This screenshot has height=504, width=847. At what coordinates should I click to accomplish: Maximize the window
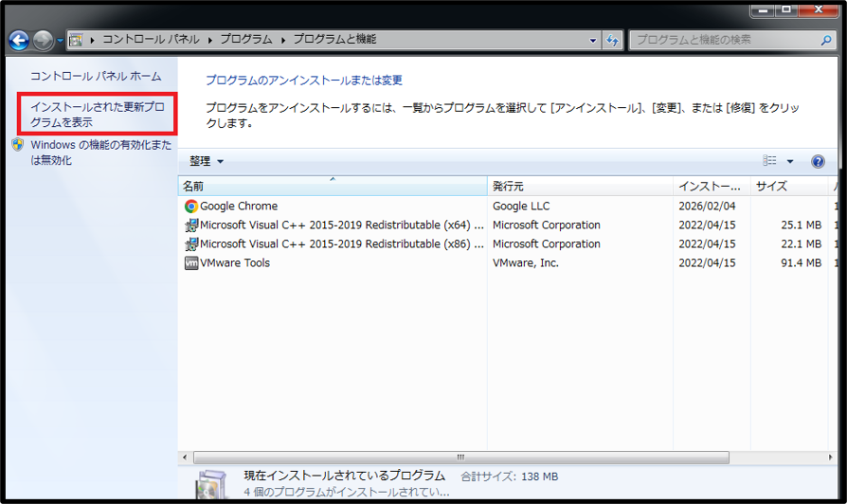click(x=786, y=10)
